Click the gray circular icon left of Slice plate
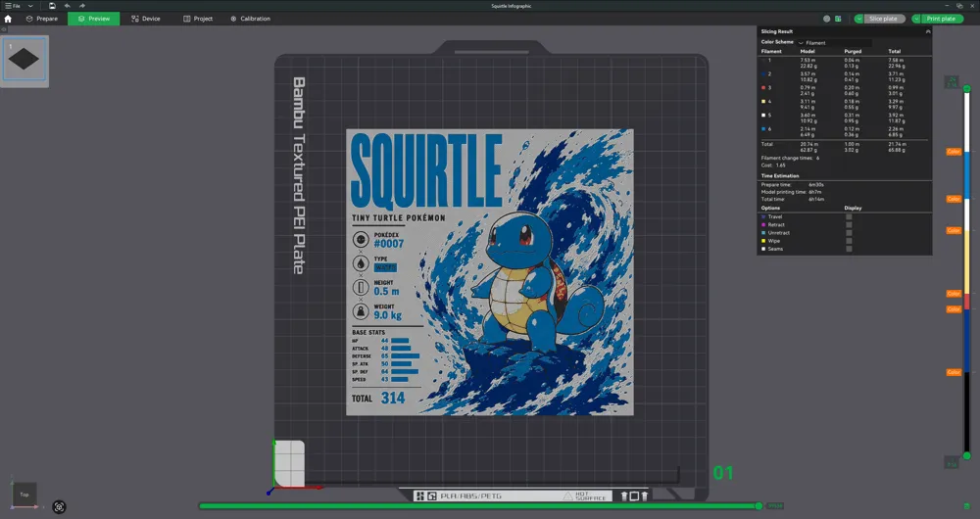 pyautogui.click(x=827, y=19)
